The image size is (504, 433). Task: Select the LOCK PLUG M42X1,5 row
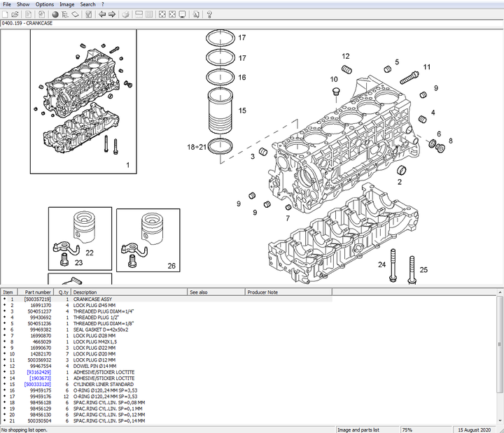[167, 342]
